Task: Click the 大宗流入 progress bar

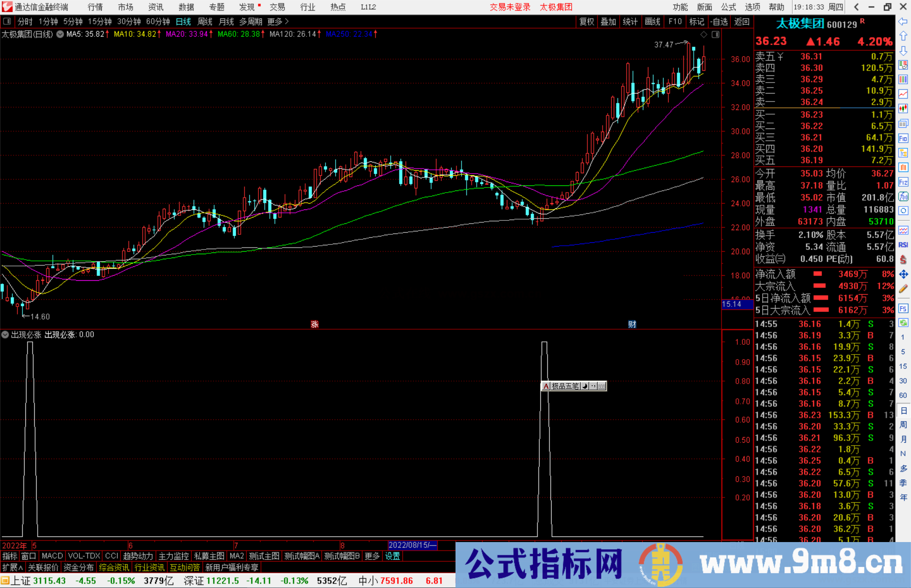Action: pos(820,286)
